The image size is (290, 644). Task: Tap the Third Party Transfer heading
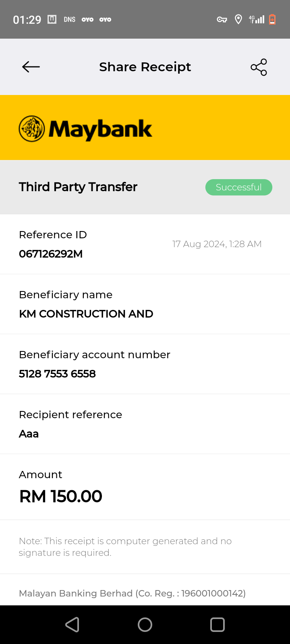coord(78,187)
